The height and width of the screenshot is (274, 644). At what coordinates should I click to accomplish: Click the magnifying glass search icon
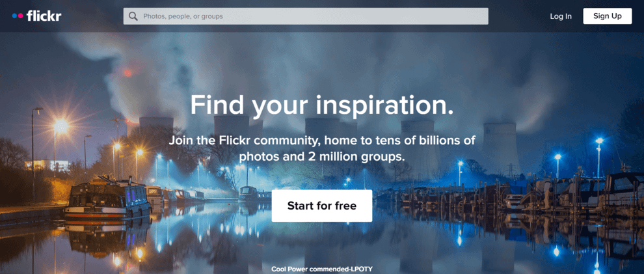click(x=133, y=16)
